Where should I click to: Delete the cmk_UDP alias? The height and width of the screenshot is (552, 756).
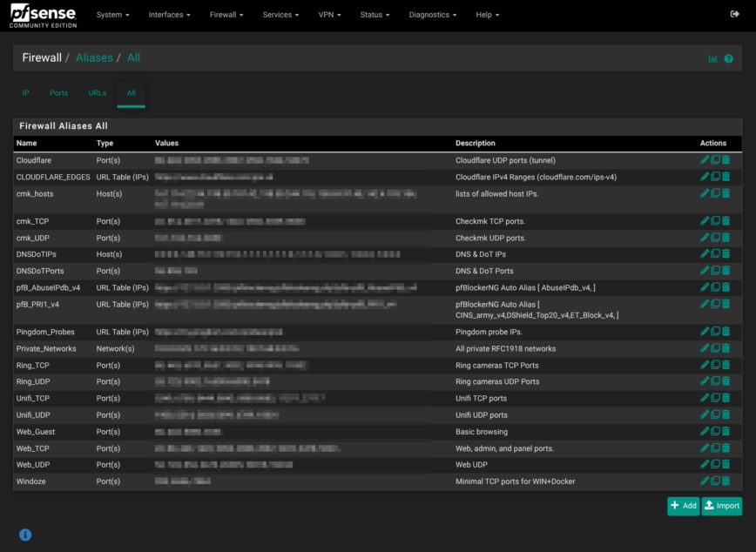[x=726, y=237]
